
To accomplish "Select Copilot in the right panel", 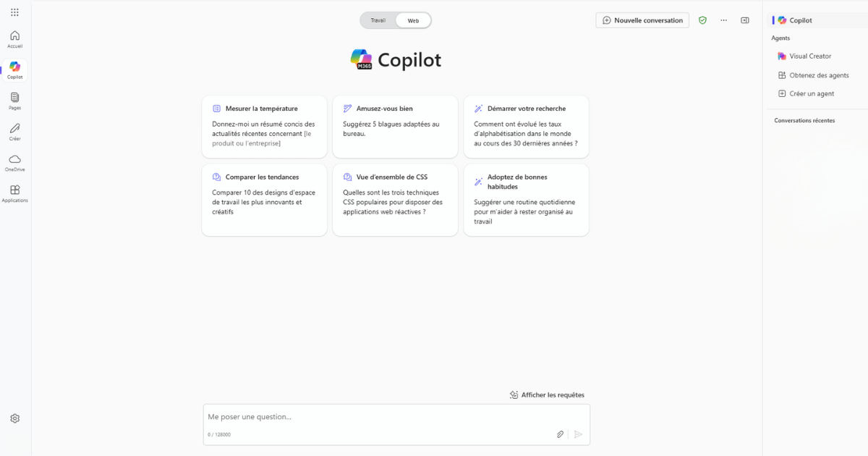I will pos(800,20).
